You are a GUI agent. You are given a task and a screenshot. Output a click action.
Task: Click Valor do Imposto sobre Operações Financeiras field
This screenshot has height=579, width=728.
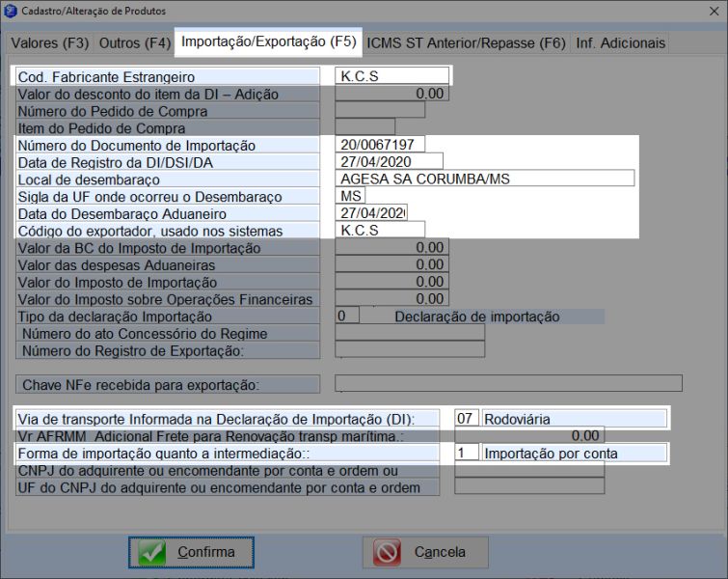pyautogui.click(x=391, y=299)
